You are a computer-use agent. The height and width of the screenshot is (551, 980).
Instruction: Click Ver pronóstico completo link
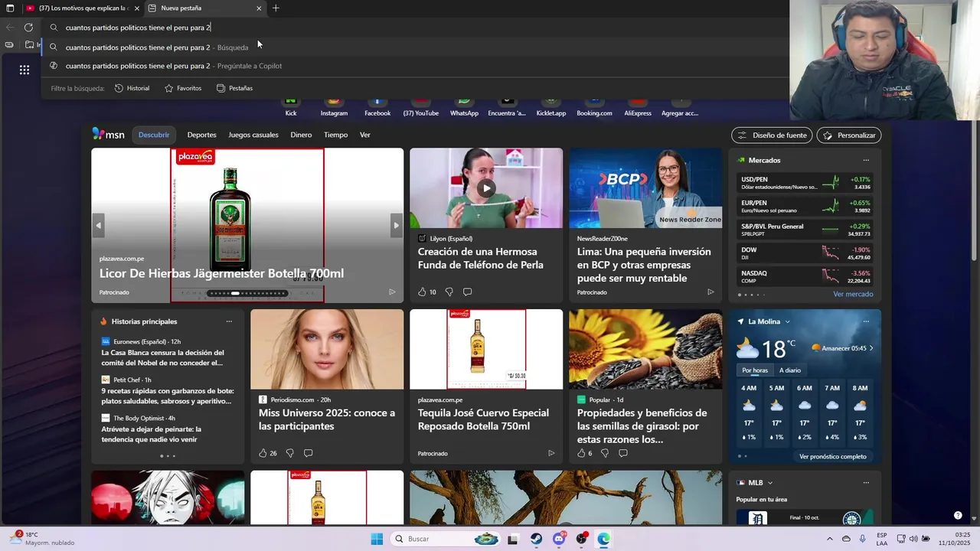tap(833, 457)
